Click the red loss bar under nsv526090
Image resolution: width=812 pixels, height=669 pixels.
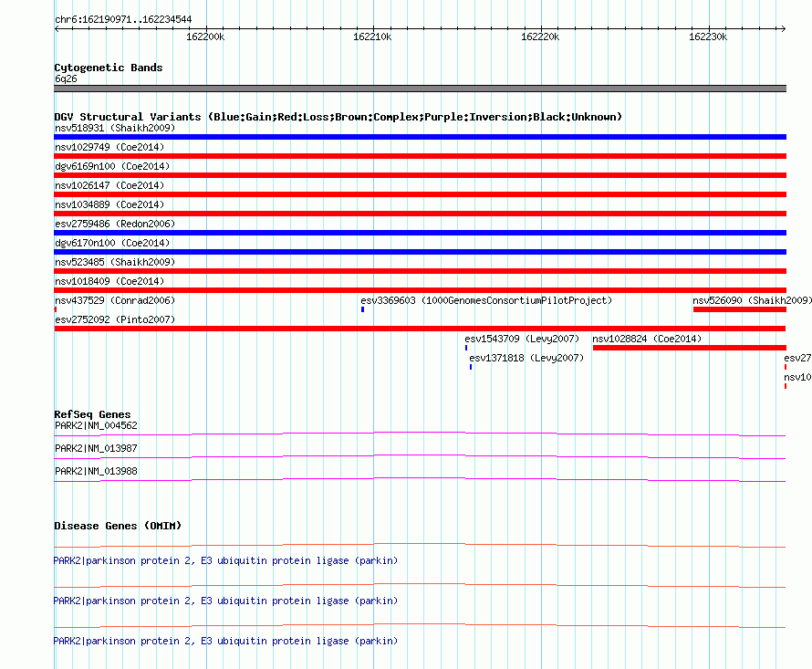(x=740, y=309)
